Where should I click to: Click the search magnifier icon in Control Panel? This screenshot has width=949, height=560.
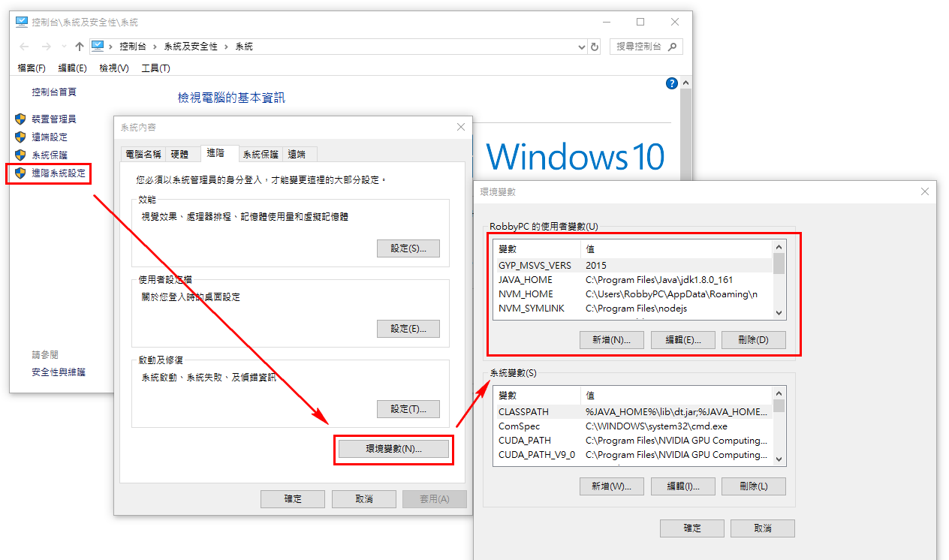pyautogui.click(x=672, y=47)
